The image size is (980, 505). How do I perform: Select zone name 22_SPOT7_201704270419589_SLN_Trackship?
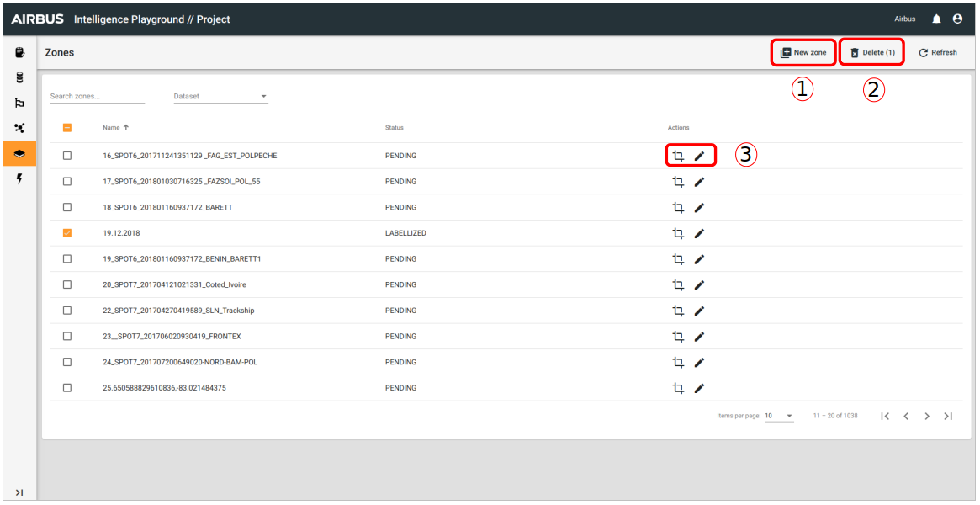pos(178,311)
